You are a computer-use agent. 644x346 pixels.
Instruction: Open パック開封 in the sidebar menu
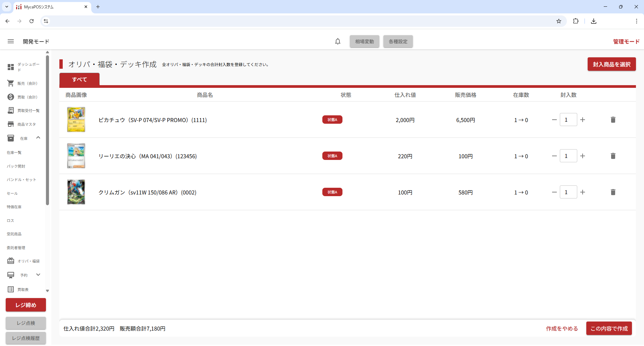point(16,166)
